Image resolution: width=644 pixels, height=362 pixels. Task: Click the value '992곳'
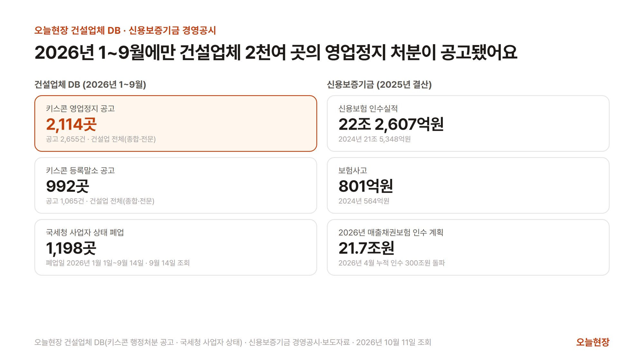[x=67, y=186]
